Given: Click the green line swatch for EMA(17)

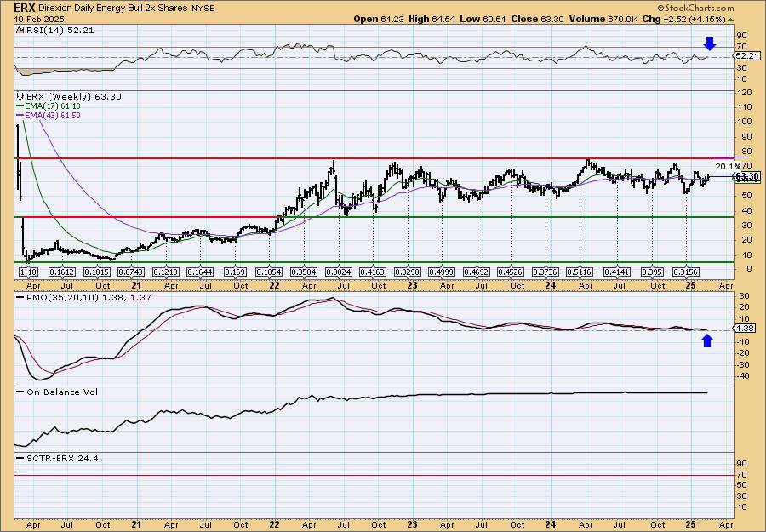Looking at the screenshot, I should (20, 106).
